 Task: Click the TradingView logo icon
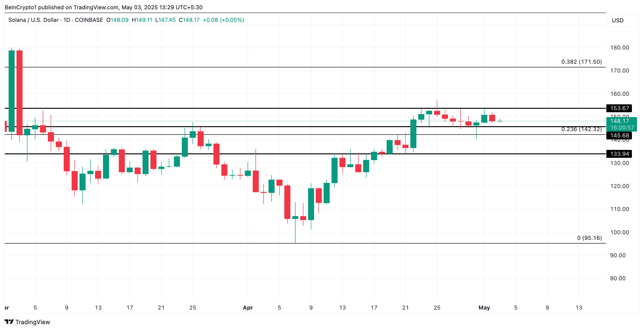[x=9, y=322]
